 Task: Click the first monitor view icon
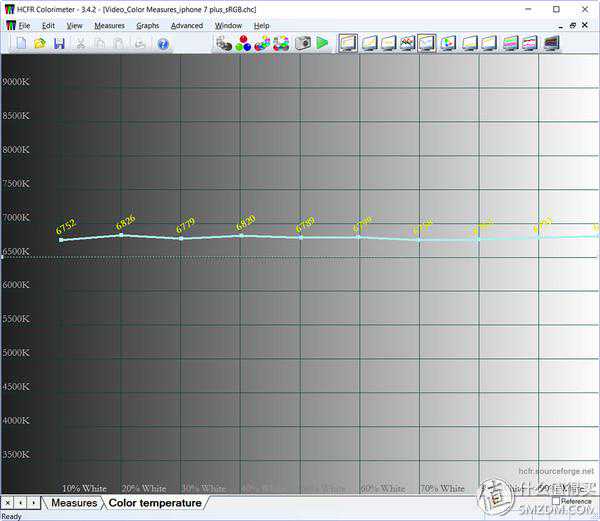click(x=348, y=43)
